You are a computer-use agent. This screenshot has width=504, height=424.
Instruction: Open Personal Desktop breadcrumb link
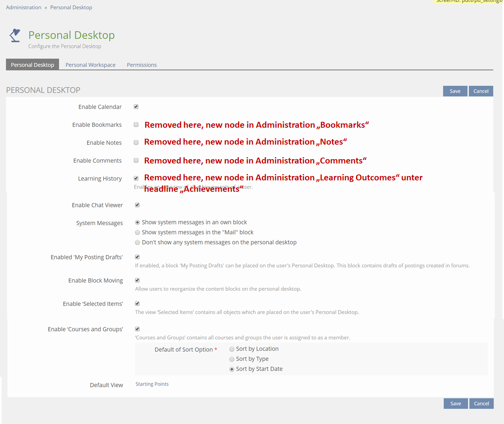pyautogui.click(x=71, y=7)
